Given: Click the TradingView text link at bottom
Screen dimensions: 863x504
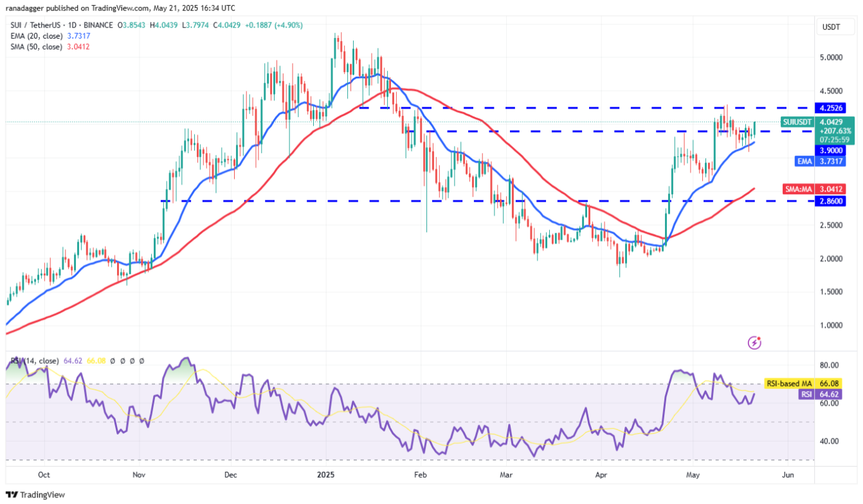Looking at the screenshot, I should pyautogui.click(x=42, y=495).
